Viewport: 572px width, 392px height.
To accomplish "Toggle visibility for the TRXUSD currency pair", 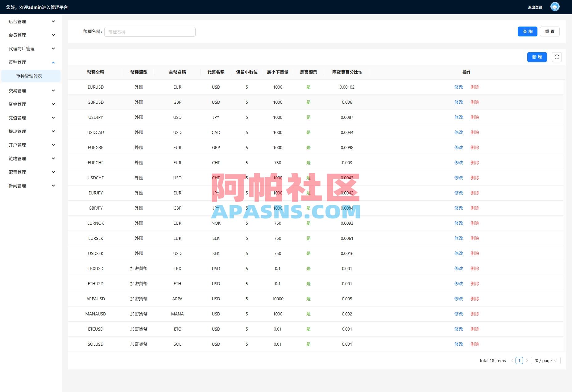I will tap(308, 268).
